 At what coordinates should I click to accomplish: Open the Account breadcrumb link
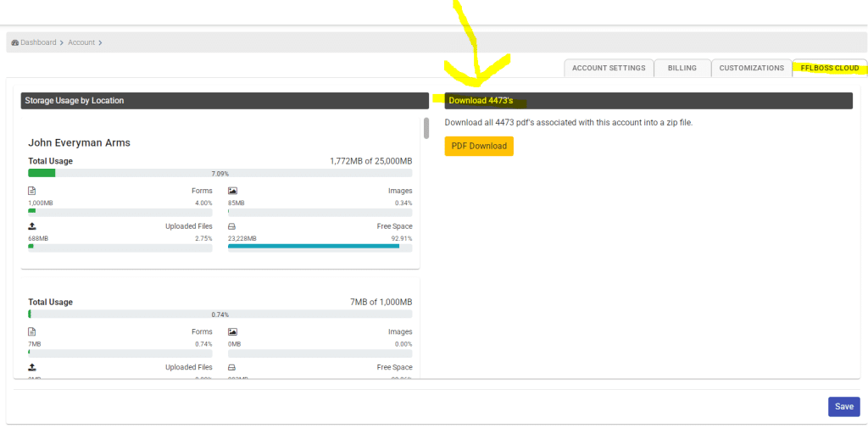coord(81,42)
